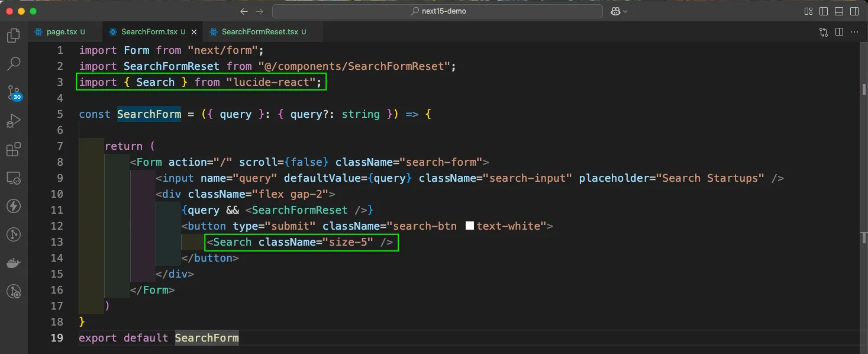This screenshot has width=868, height=354.
Task: Click the type="submit" attribute
Action: pos(274,226)
